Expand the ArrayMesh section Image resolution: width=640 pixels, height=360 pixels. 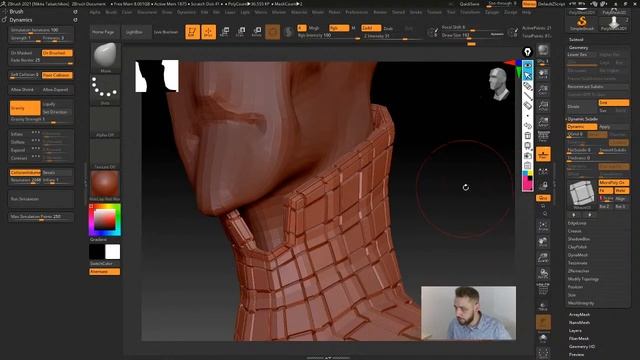(x=579, y=315)
